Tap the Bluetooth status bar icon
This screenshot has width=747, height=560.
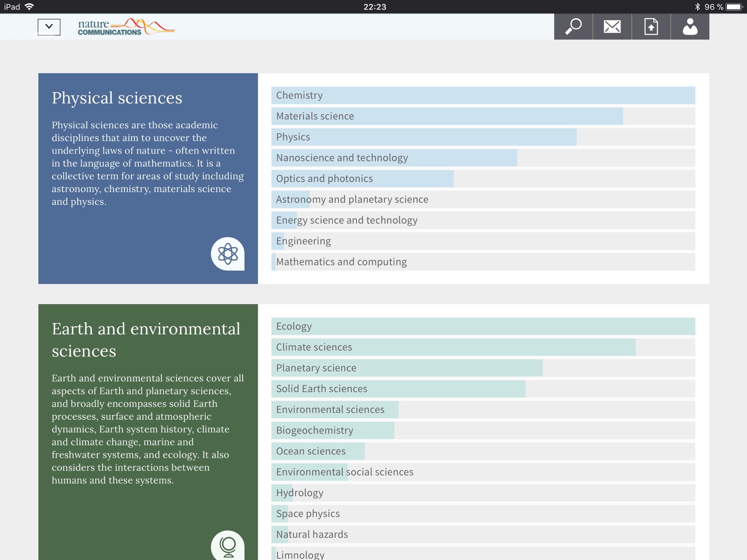pos(697,7)
